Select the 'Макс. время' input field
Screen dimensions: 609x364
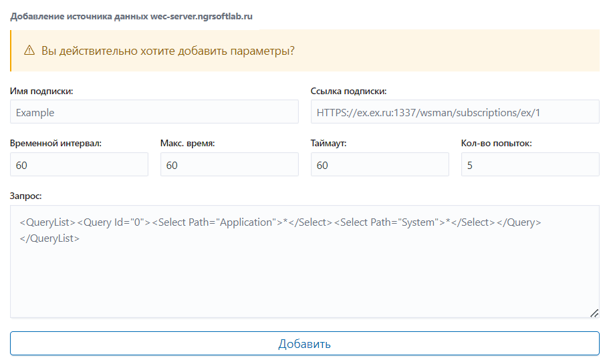coord(229,164)
